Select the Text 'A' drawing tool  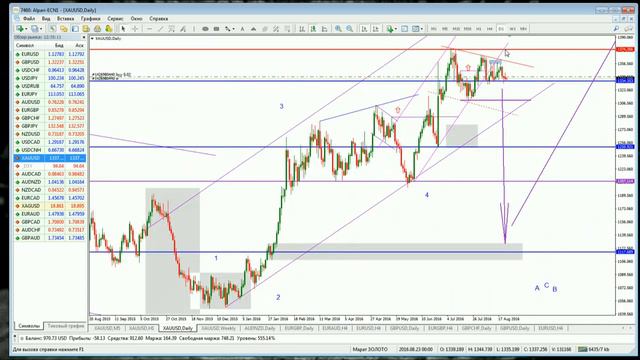pyautogui.click(x=242, y=29)
